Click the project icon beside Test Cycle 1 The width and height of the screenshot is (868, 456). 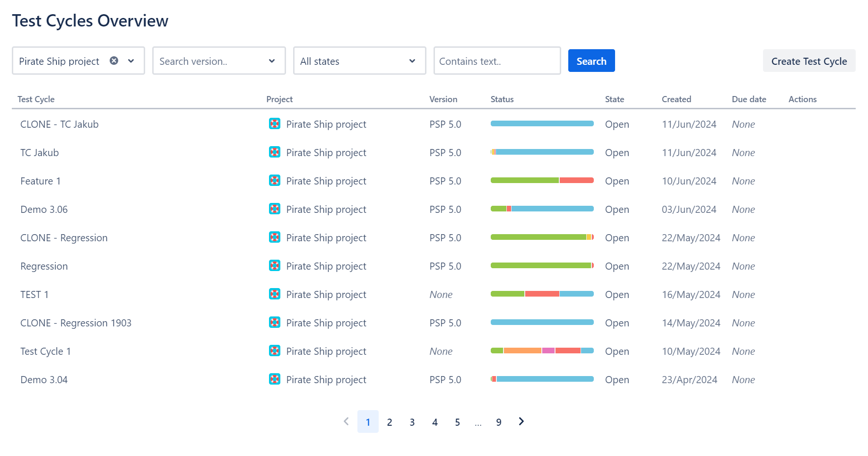[x=275, y=351]
